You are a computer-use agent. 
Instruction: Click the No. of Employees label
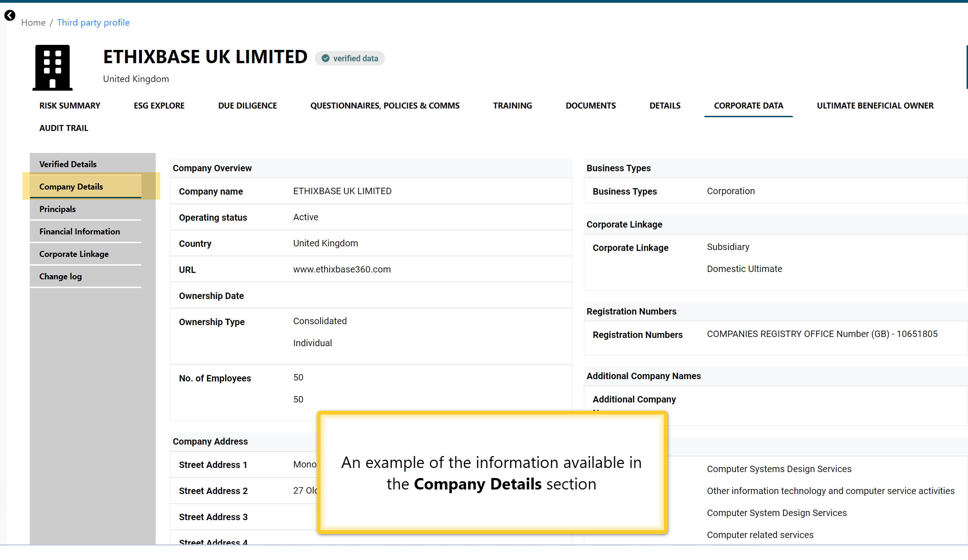tap(215, 378)
